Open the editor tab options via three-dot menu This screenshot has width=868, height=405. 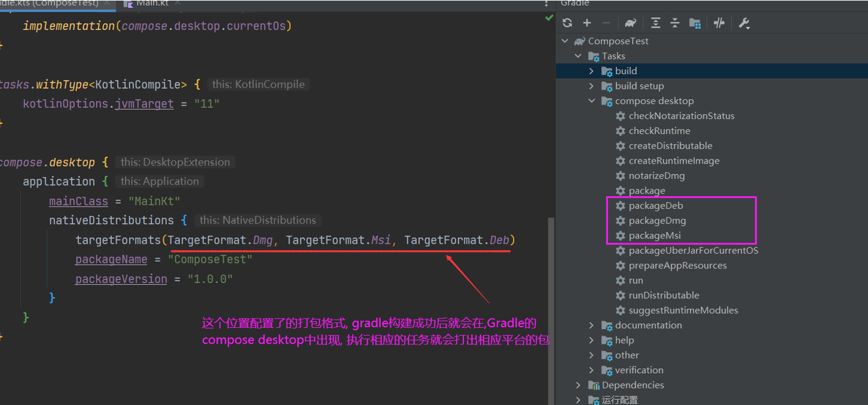tap(547, 4)
